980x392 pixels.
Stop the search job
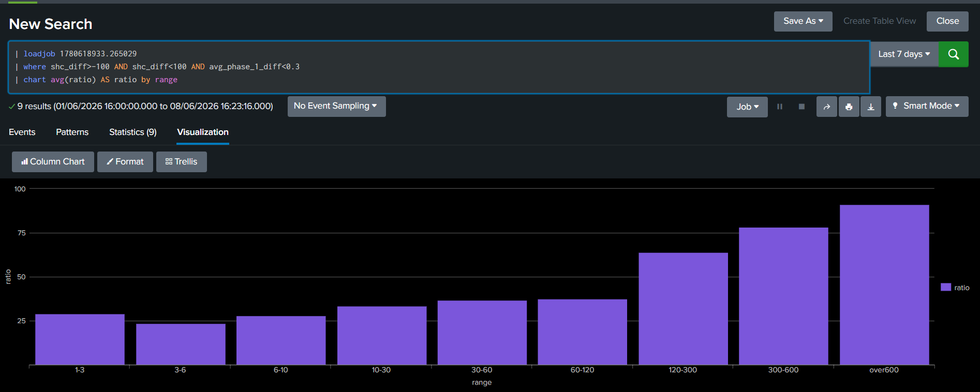pos(801,107)
